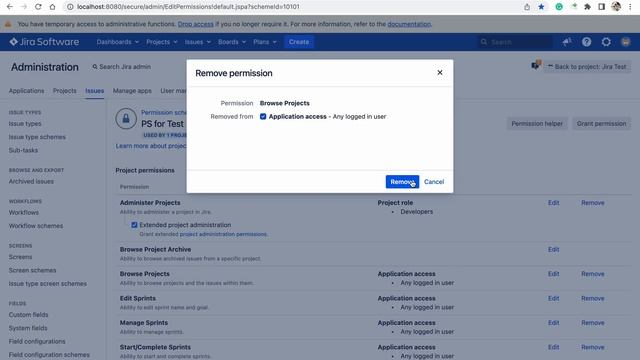The width and height of the screenshot is (640, 360).
Task: Switch to the Manage apps tab
Action: (132, 91)
